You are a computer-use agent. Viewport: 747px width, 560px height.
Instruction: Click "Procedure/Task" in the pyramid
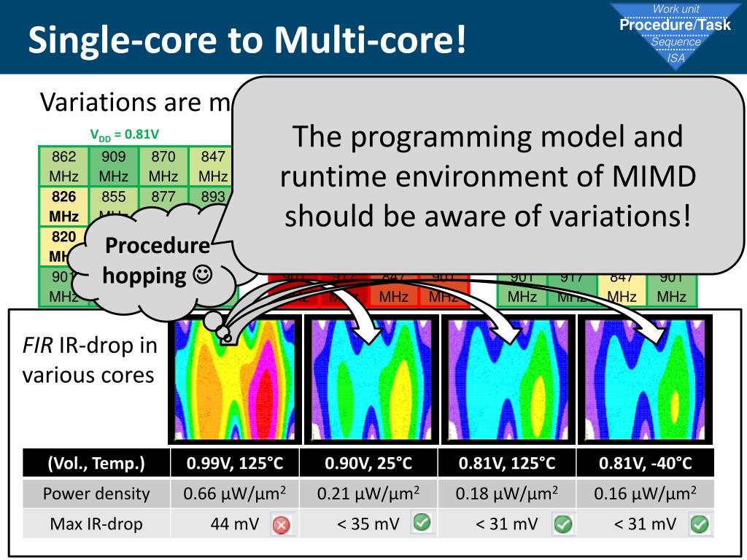point(675,25)
